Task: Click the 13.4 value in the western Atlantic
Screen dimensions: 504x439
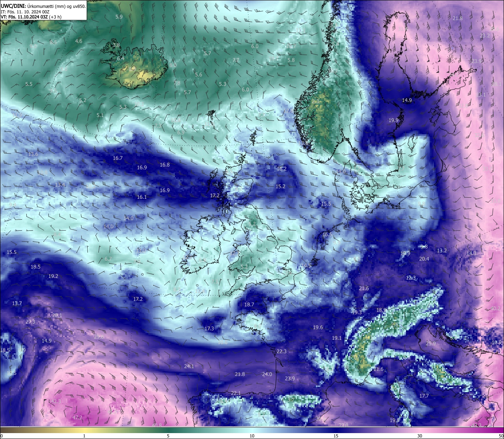Action: click(x=60, y=185)
